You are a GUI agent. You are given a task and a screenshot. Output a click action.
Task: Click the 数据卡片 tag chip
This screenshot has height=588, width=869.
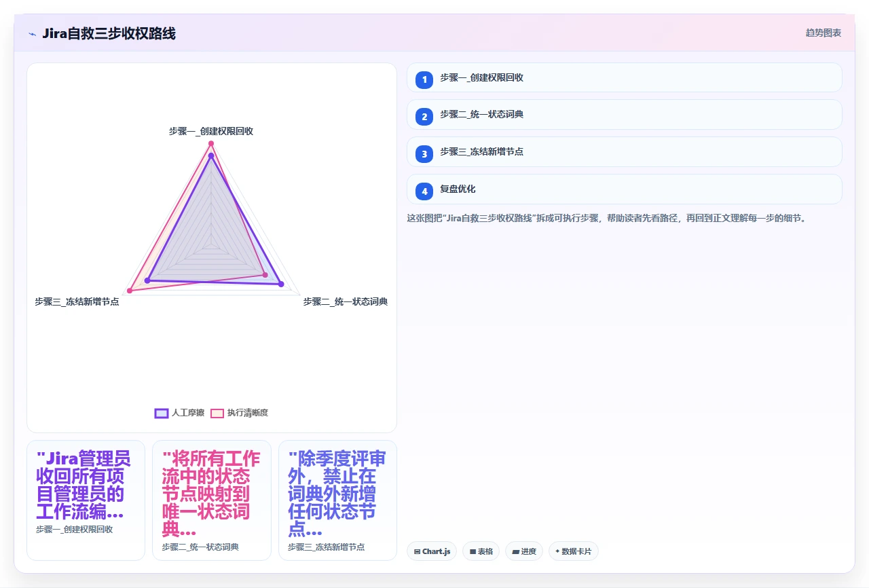click(573, 551)
